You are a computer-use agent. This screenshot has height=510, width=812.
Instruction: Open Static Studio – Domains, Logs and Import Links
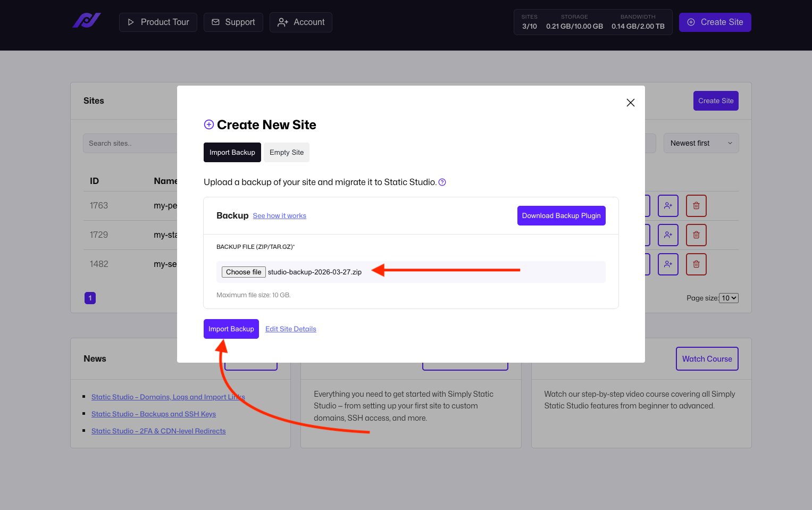(x=168, y=397)
